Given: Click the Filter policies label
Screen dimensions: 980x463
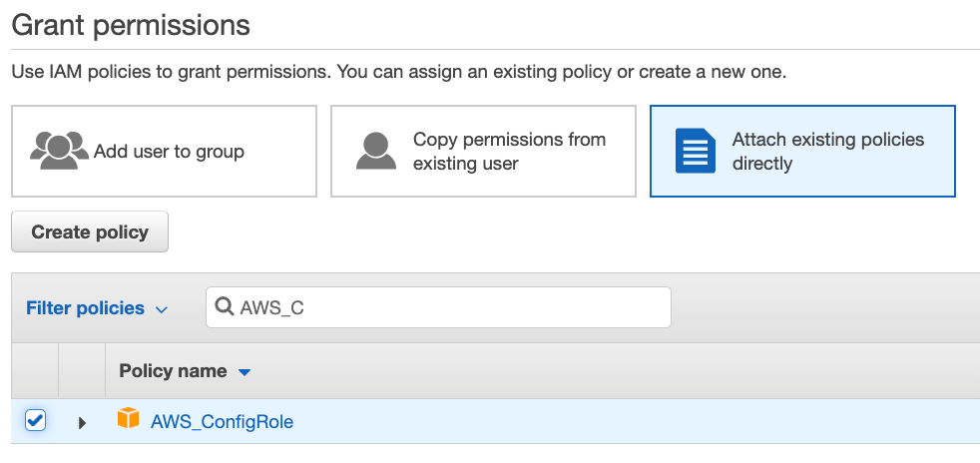Looking at the screenshot, I should pos(85,308).
